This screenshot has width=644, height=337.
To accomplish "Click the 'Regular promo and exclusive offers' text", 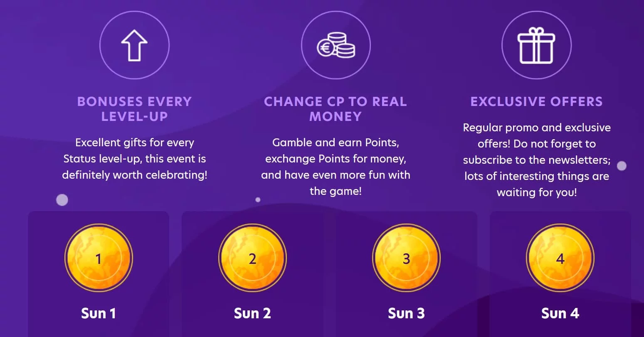I will click(x=536, y=160).
